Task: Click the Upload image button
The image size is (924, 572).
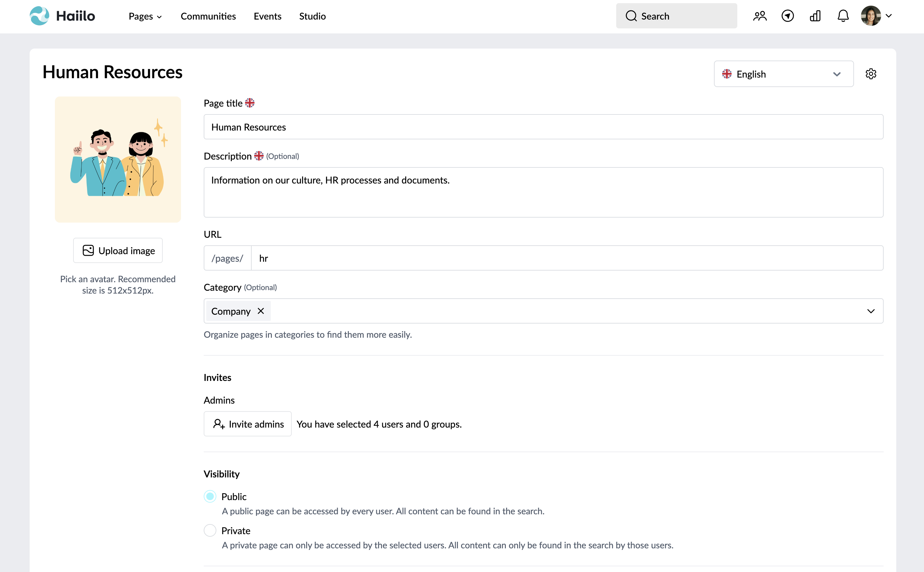Action: [118, 250]
